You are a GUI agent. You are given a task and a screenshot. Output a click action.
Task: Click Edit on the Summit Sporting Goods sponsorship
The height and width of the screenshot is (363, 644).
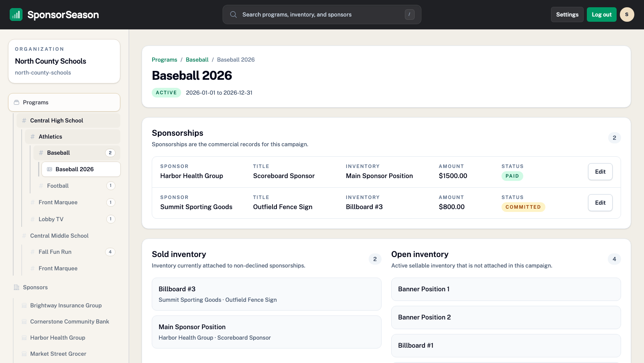point(600,203)
